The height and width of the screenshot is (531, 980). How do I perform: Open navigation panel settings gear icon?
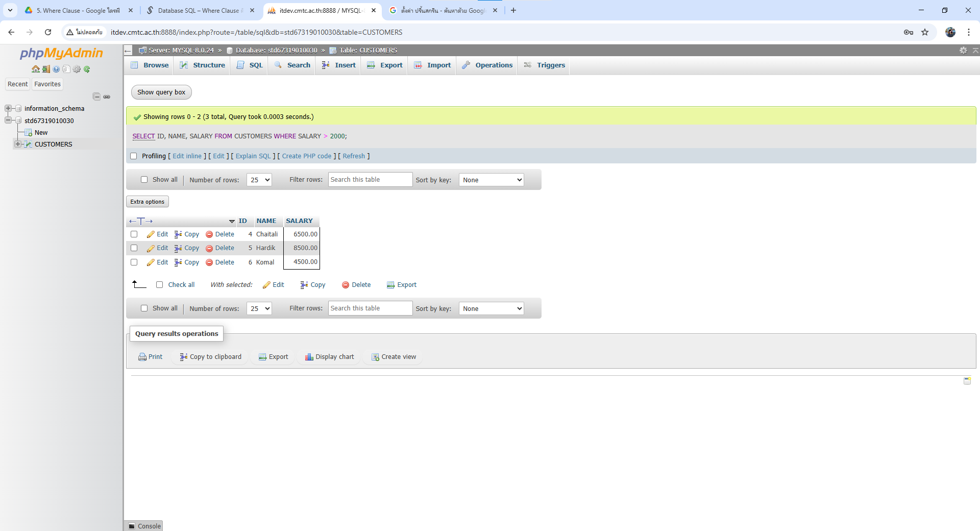tap(77, 69)
